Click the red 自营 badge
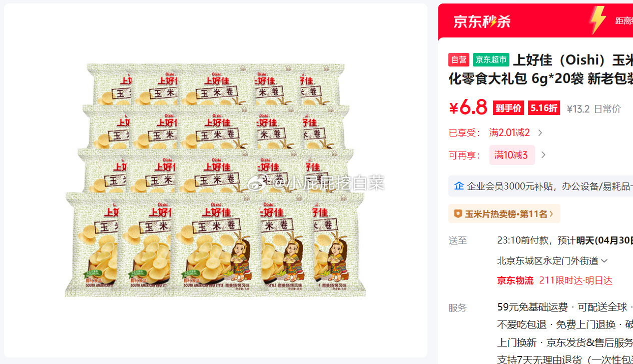633x364 pixels. coord(459,60)
